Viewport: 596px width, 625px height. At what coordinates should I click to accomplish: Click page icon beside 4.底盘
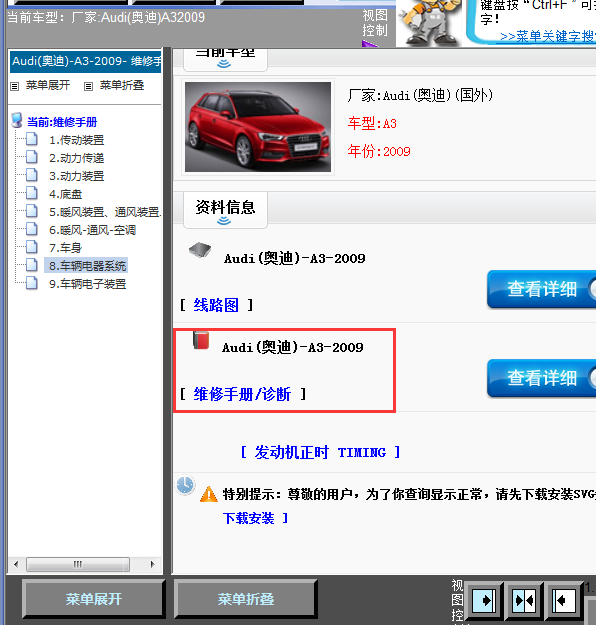(x=31, y=193)
